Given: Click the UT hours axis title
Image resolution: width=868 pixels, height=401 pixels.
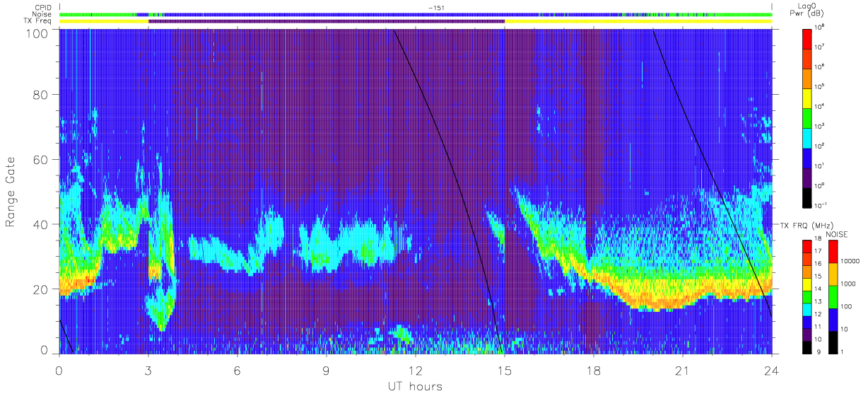Looking at the screenshot, I should pyautogui.click(x=414, y=387).
